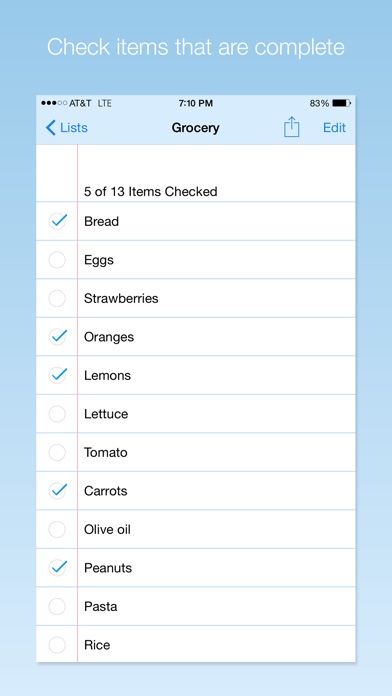
Task: Tap the Grocery title
Action: pos(195,128)
